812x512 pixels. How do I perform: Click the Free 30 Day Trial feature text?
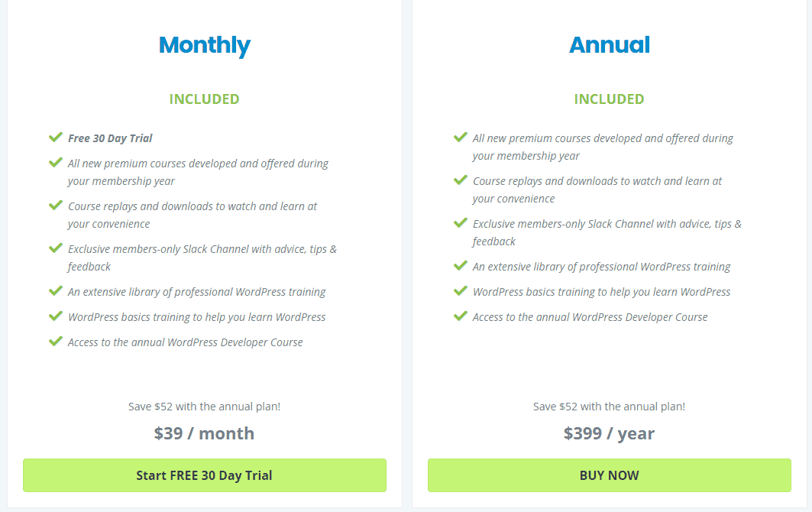point(110,138)
